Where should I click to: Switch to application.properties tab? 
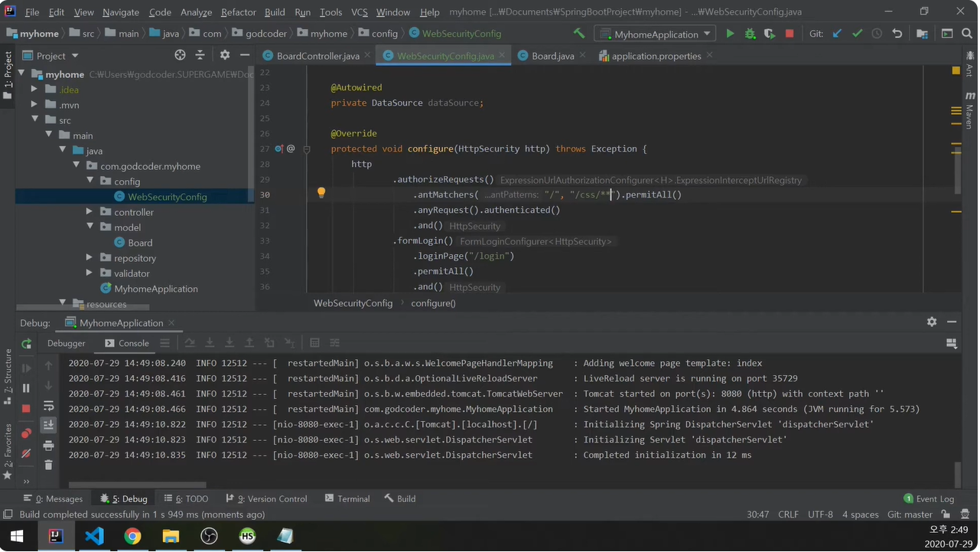pos(656,56)
